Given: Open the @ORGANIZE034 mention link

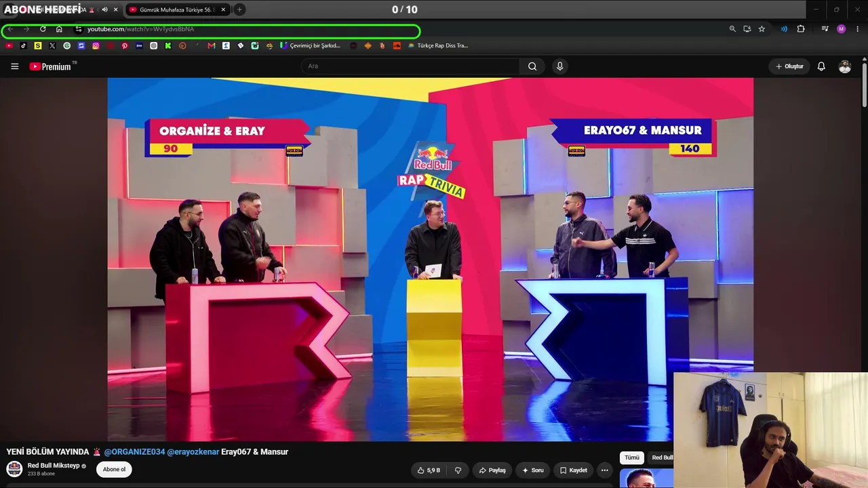Looking at the screenshot, I should pyautogui.click(x=134, y=452).
